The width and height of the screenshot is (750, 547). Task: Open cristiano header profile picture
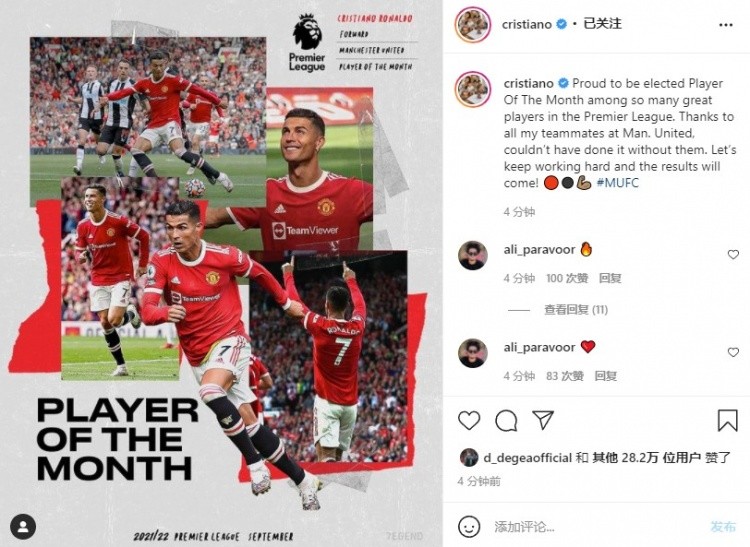click(473, 24)
